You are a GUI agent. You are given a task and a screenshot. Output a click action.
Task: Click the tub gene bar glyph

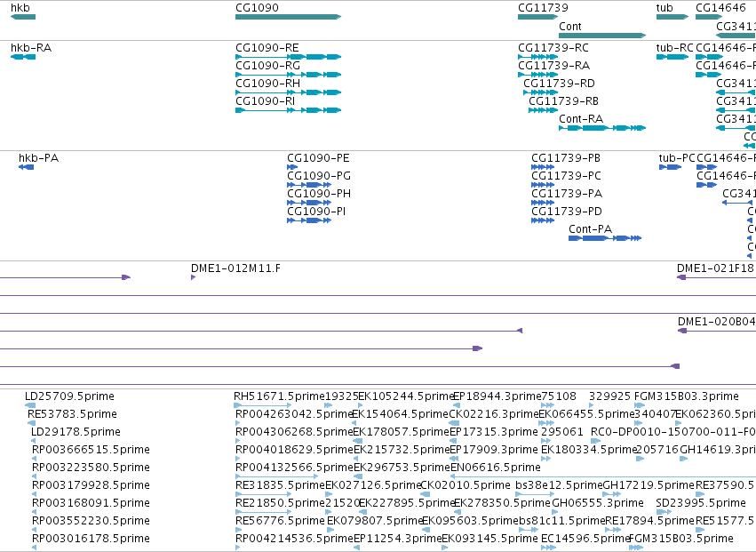672,17
